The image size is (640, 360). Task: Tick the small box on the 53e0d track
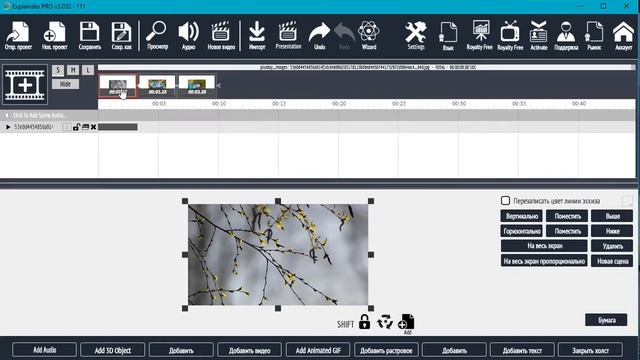(x=67, y=127)
